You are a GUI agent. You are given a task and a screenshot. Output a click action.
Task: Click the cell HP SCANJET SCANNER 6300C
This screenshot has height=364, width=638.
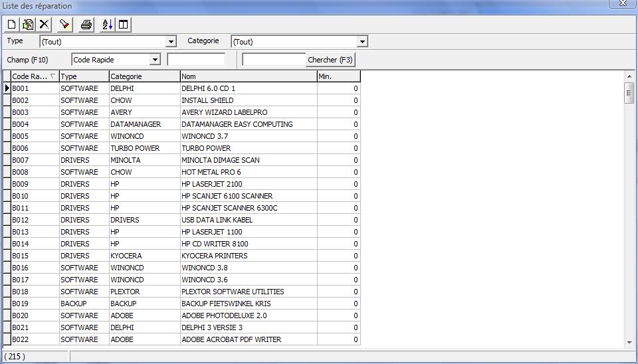249,208
